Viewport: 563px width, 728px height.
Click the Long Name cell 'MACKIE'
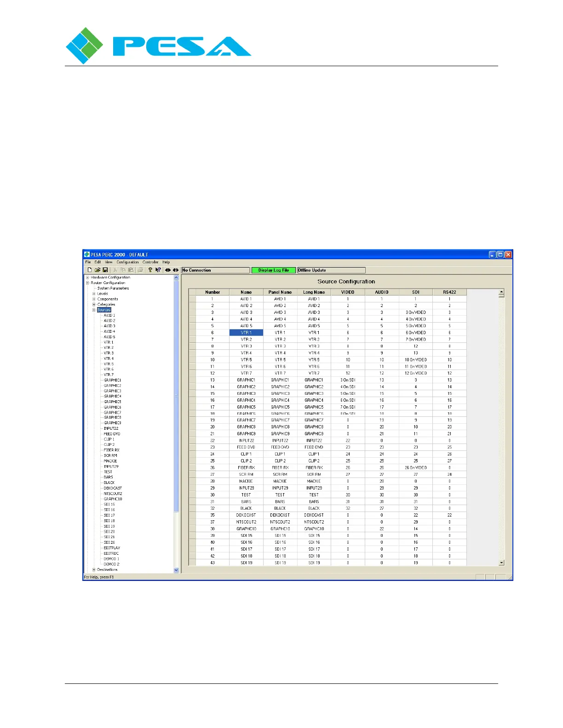[314, 481]
